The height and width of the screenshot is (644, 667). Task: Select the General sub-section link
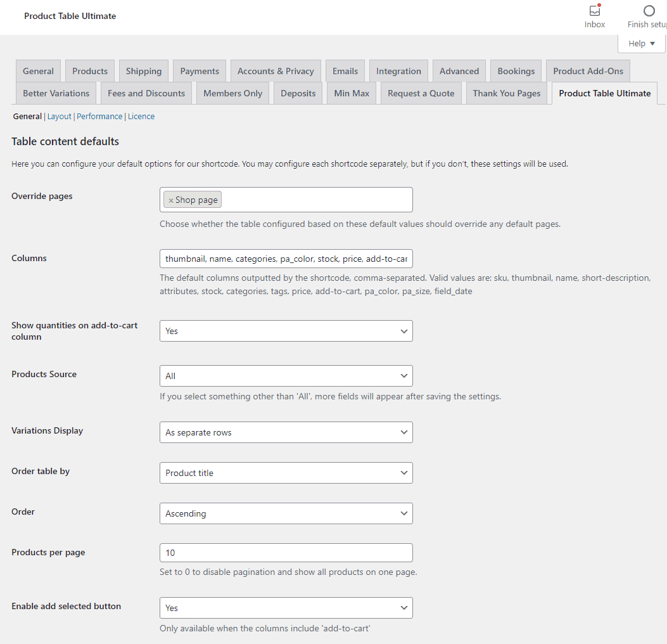coord(27,116)
